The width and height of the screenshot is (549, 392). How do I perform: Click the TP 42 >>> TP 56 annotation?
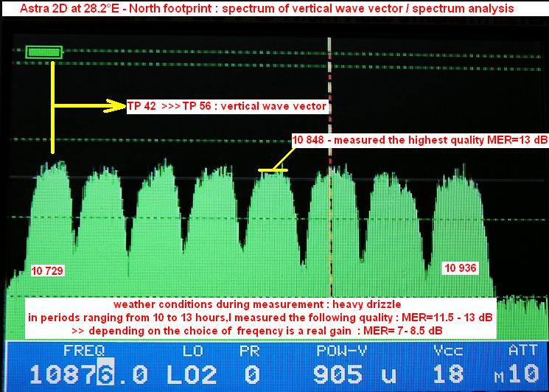tap(226, 106)
